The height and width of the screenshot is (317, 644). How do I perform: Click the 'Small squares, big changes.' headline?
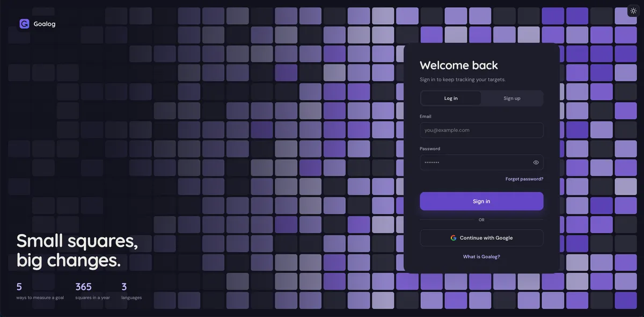[x=77, y=251]
